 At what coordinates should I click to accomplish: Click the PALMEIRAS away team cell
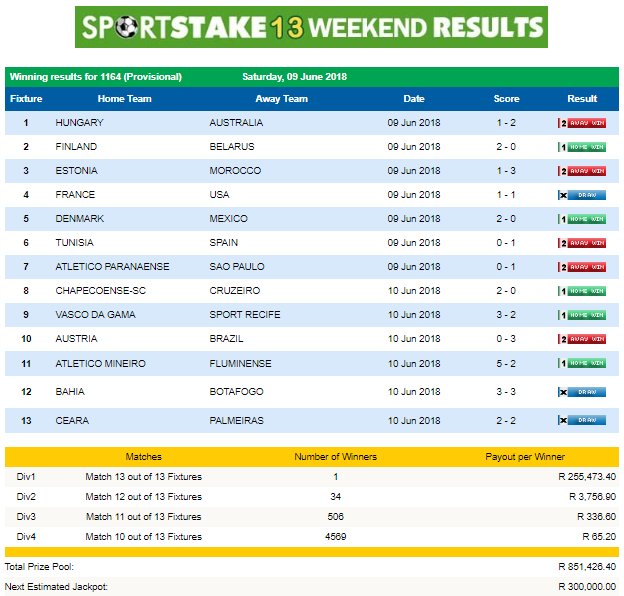(x=236, y=421)
